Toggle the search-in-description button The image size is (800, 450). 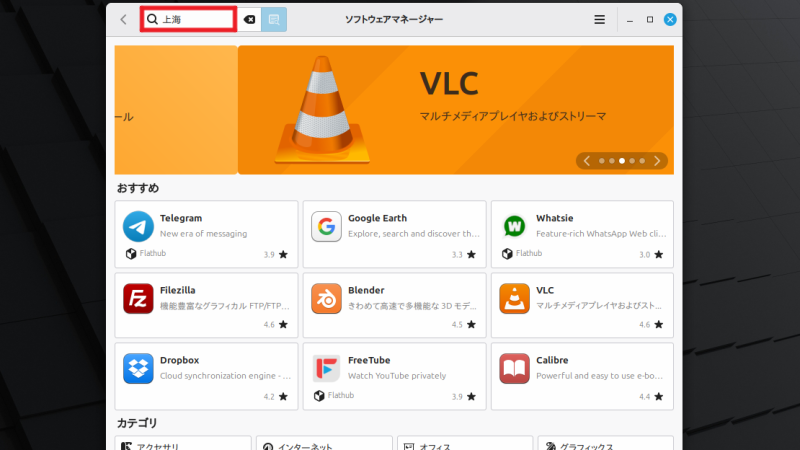click(274, 19)
